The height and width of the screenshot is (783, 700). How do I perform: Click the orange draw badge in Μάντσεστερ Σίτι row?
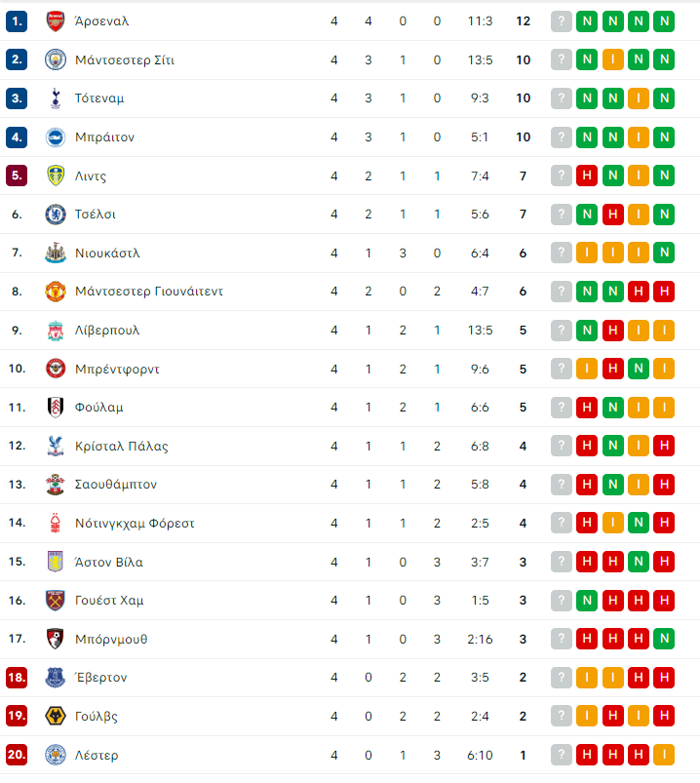(612, 59)
